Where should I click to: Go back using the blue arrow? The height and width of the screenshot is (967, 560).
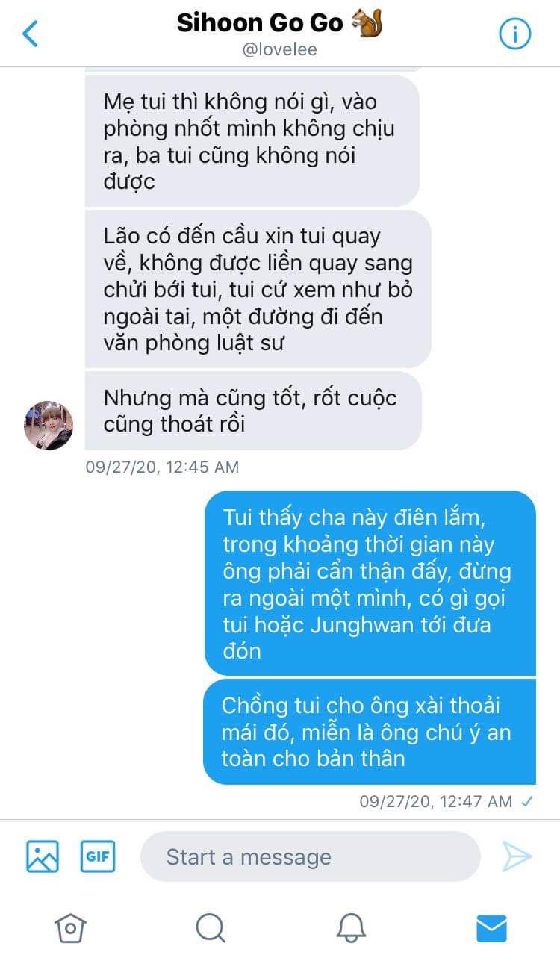(30, 34)
